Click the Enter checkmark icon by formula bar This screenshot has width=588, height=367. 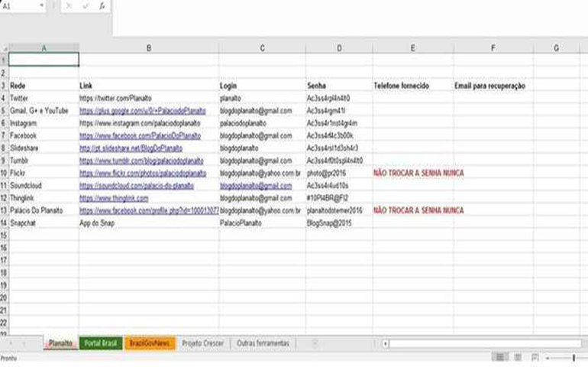pyautogui.click(x=86, y=6)
